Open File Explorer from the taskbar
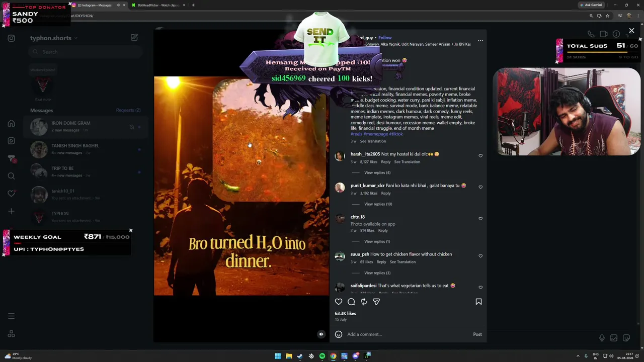This screenshot has width=644, height=362. pyautogui.click(x=289, y=356)
